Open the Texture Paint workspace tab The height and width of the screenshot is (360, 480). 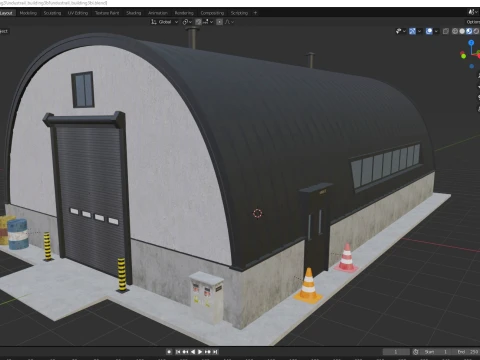tap(107, 13)
